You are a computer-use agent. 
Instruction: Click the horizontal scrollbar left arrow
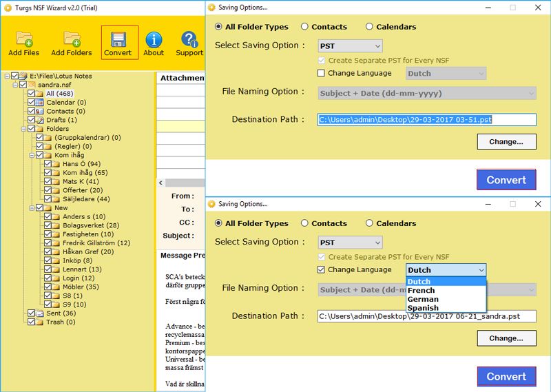tap(161, 183)
